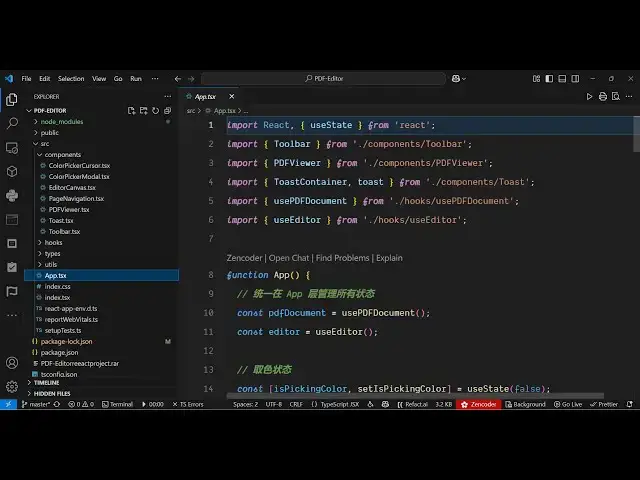
Task: Open the Explorer view in activity bar
Action: click(12, 99)
